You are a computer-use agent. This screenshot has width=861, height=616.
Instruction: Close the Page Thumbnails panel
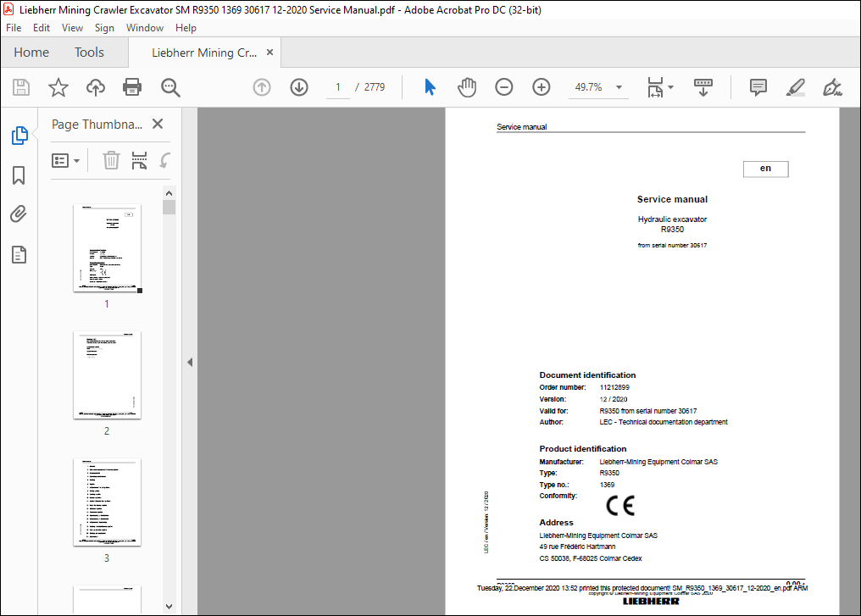click(x=158, y=124)
